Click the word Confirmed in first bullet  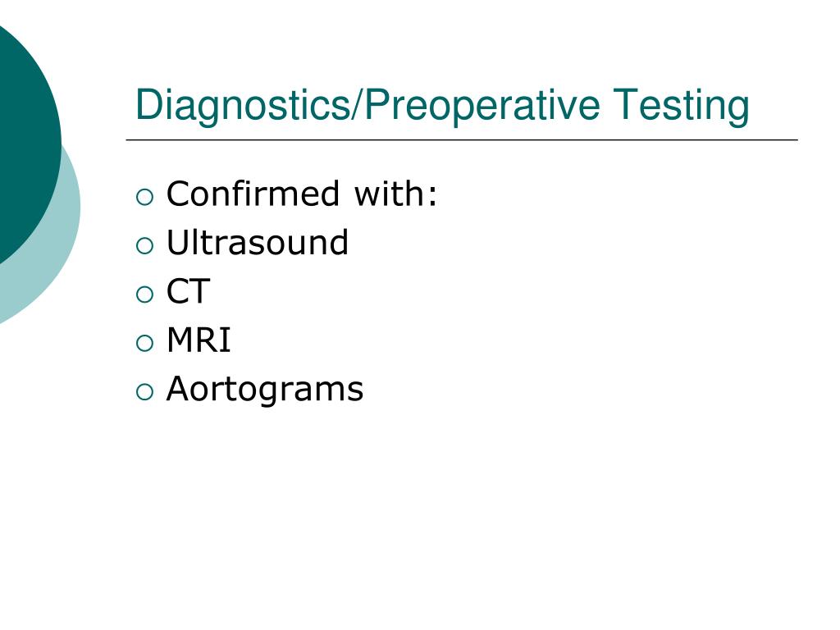tap(253, 194)
